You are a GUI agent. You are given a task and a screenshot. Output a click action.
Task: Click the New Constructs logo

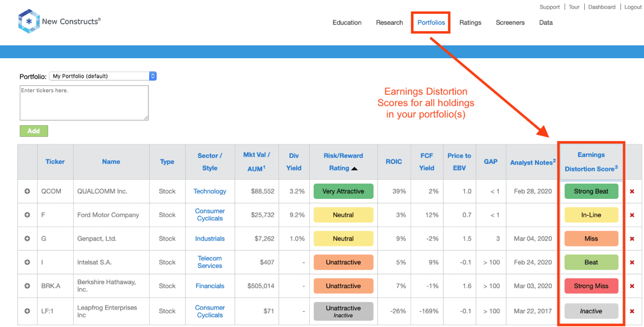coord(59,21)
